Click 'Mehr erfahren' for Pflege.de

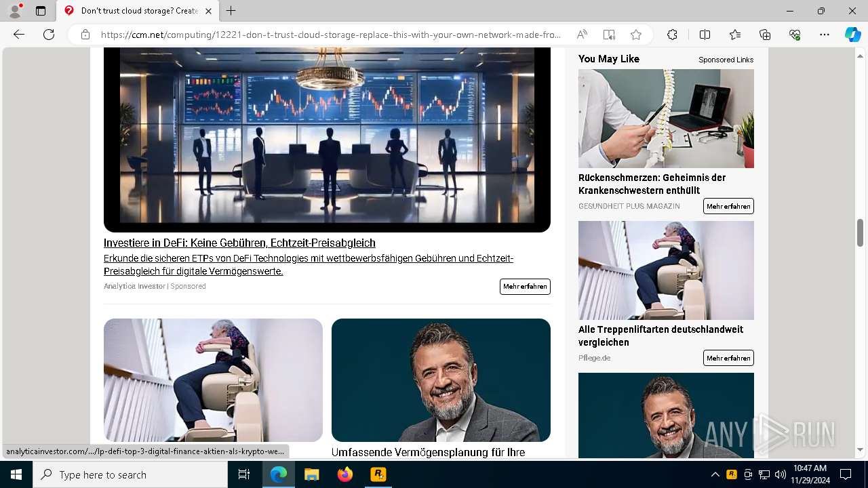(728, 358)
